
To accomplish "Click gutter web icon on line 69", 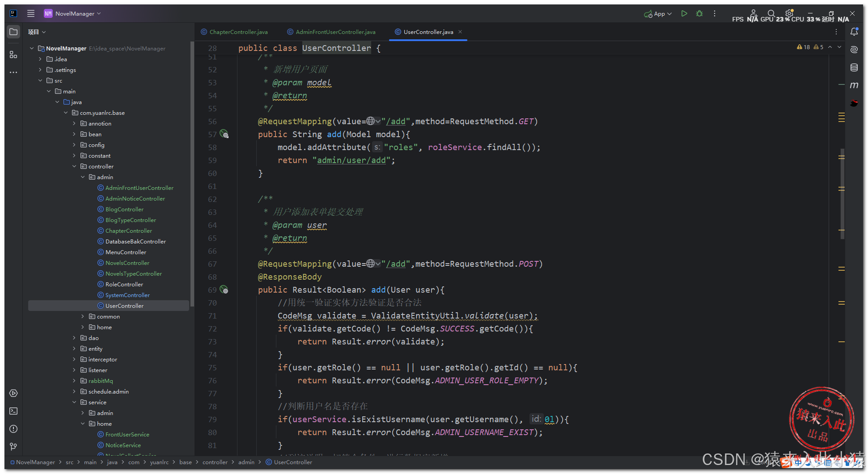I will pyautogui.click(x=224, y=289).
